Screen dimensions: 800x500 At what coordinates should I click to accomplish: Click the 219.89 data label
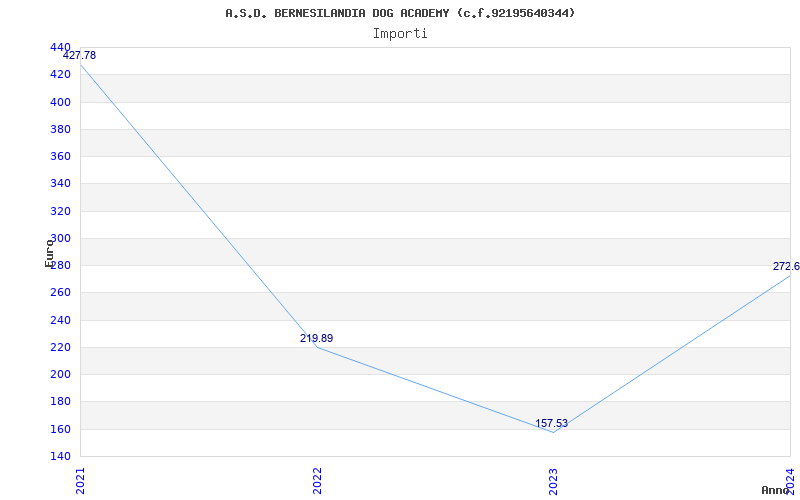pyautogui.click(x=316, y=338)
